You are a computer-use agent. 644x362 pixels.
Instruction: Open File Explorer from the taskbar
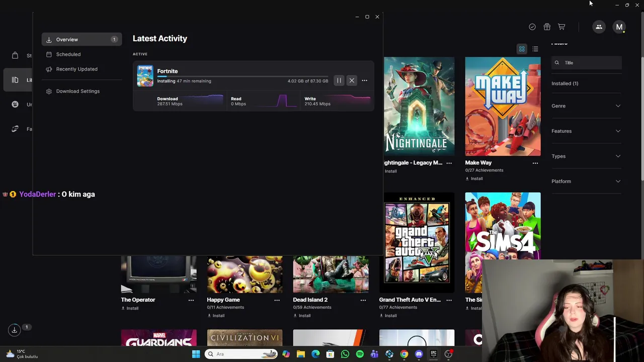[x=301, y=354]
